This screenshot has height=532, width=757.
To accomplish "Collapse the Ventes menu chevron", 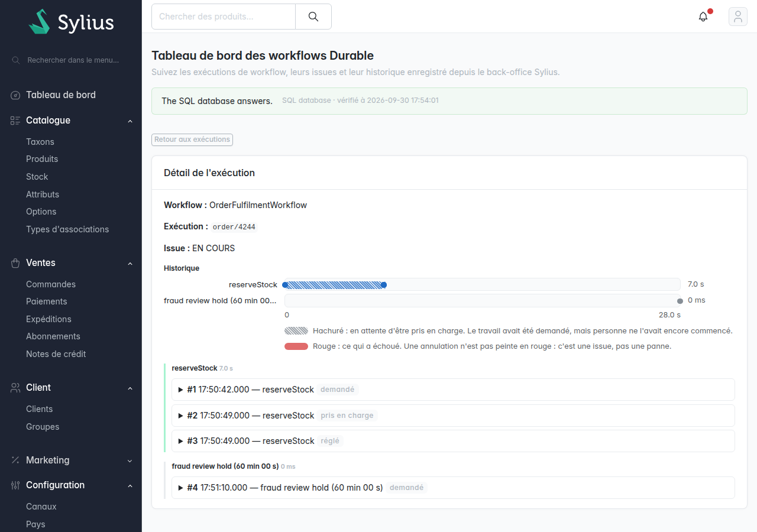I will [130, 264].
